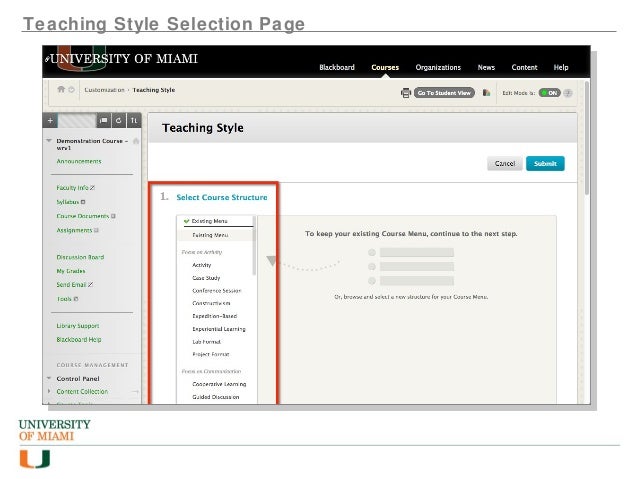Screen dimensions: 638x479
Task: Click the empty-item icon beside Syllabus
Action: click(83, 202)
